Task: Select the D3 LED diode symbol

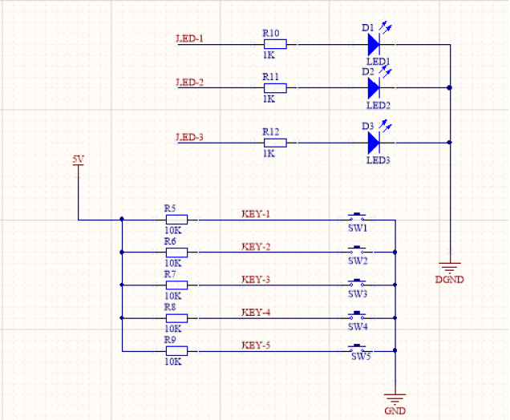Action: pos(374,143)
